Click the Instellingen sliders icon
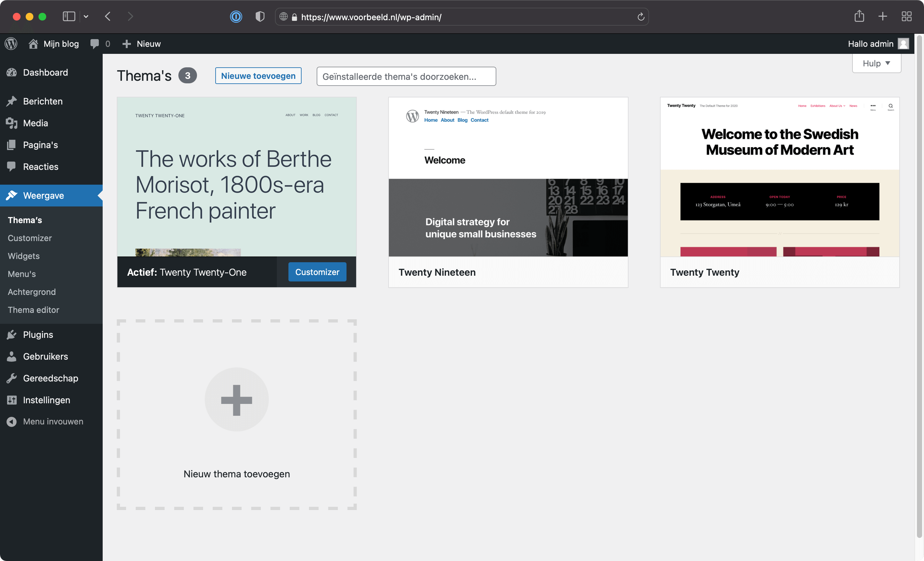This screenshot has width=924, height=561. click(x=12, y=400)
